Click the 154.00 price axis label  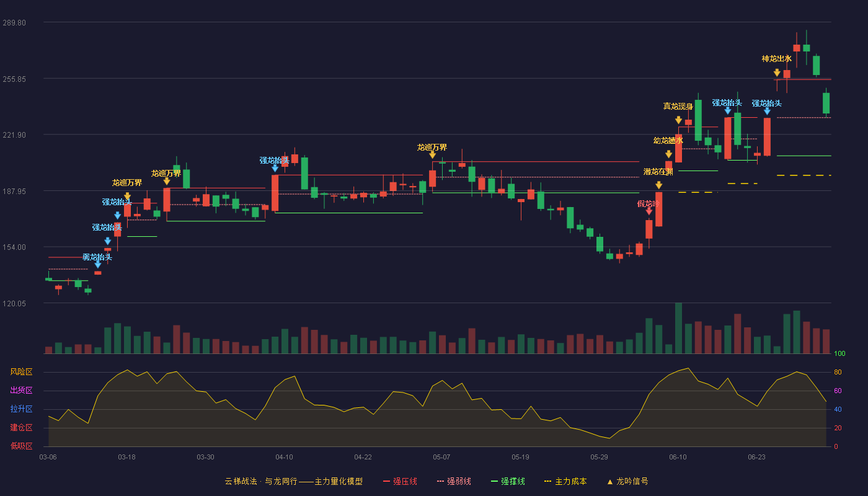coord(14,247)
